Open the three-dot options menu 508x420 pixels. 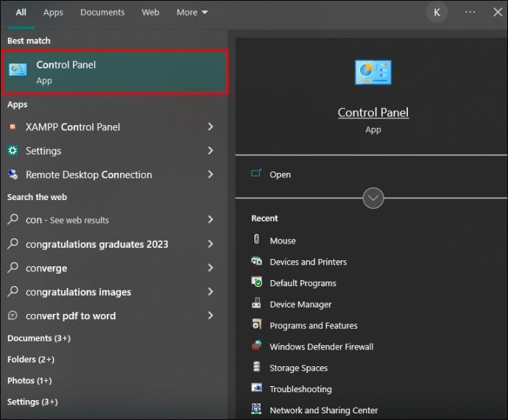pos(470,13)
